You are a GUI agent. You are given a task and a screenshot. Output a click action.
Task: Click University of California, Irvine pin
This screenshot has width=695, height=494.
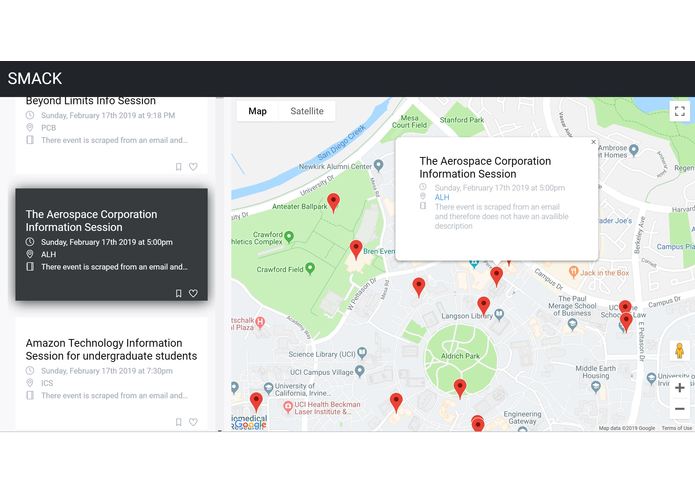pyautogui.click(x=269, y=388)
